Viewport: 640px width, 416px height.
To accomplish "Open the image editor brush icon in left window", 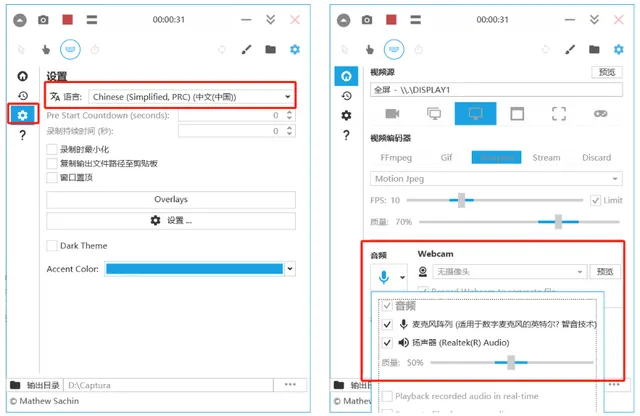I will pyautogui.click(x=246, y=50).
